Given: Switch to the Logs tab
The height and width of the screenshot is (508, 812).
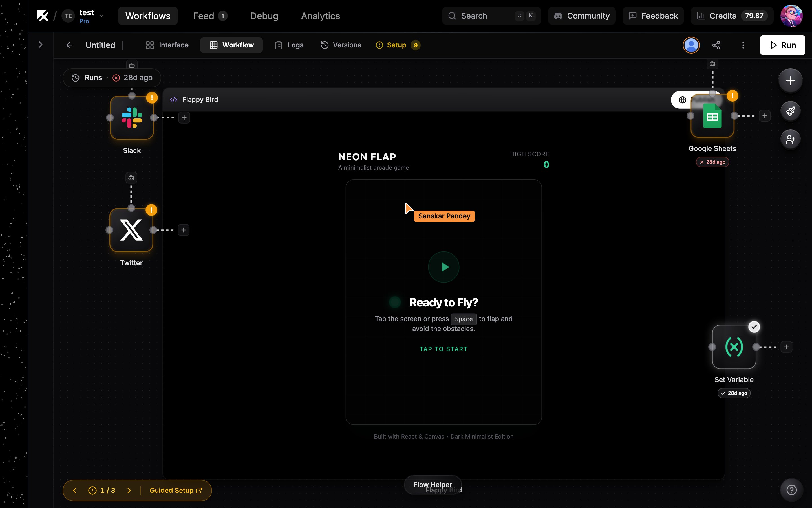Looking at the screenshot, I should [289, 45].
